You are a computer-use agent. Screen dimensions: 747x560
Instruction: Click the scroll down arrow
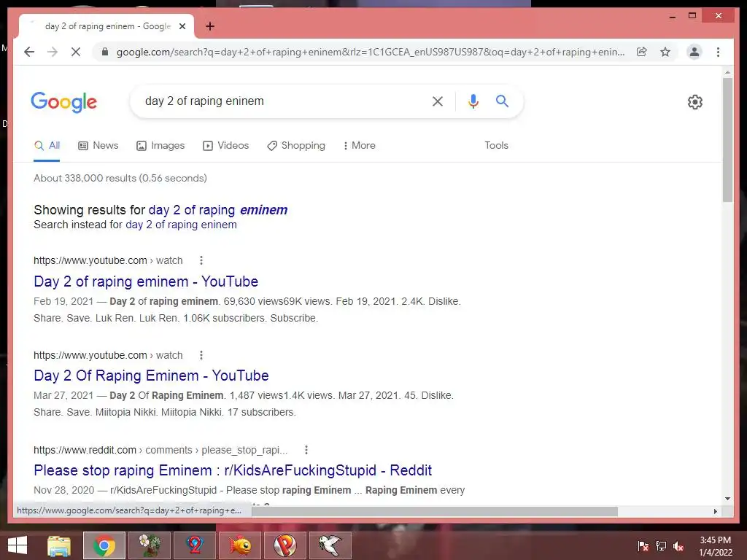click(727, 499)
